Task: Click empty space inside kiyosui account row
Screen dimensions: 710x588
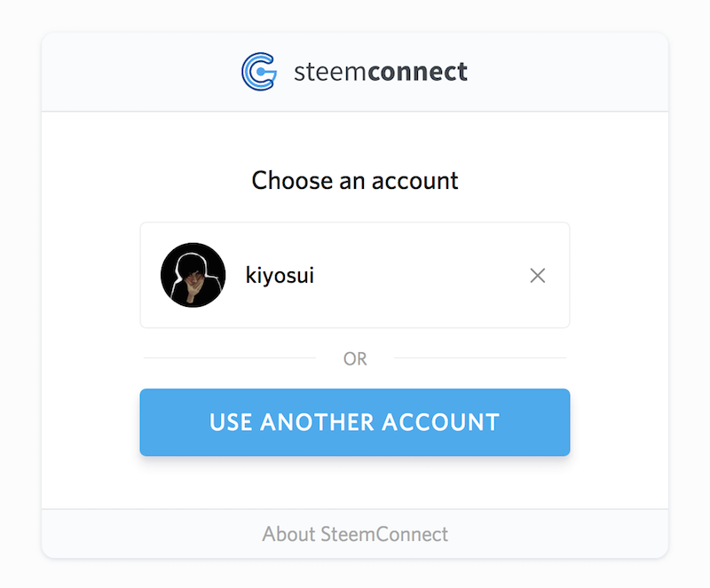Action: tap(421, 275)
